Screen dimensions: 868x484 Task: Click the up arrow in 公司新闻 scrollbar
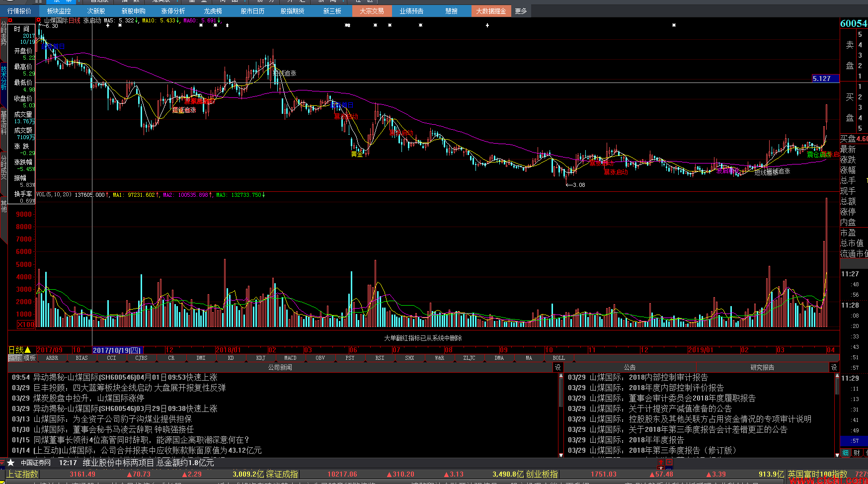[561, 376]
